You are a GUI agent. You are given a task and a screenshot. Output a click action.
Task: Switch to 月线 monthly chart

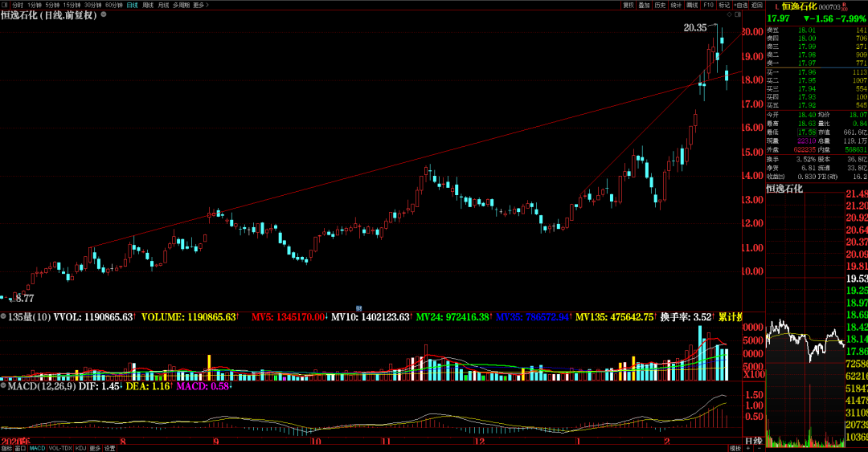click(x=163, y=5)
